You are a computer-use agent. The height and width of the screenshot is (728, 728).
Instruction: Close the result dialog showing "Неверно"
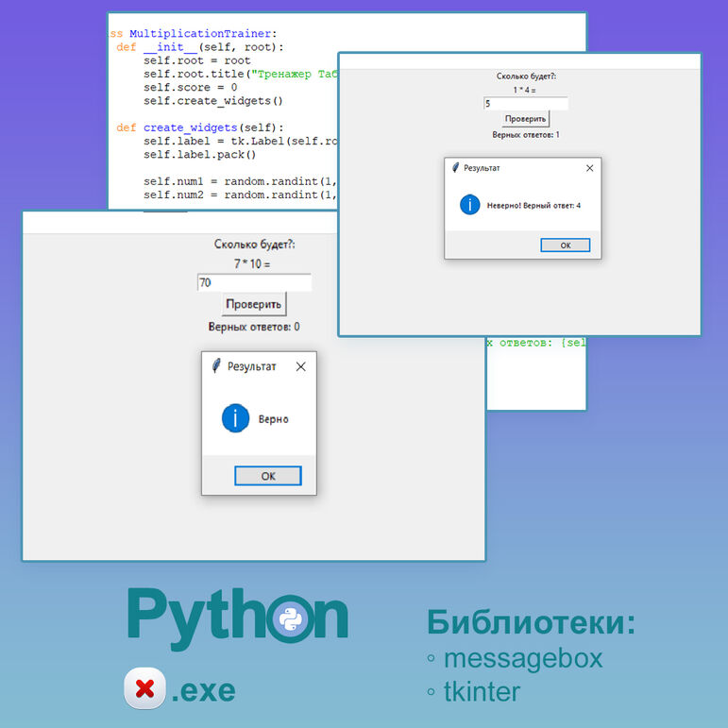coord(590,167)
